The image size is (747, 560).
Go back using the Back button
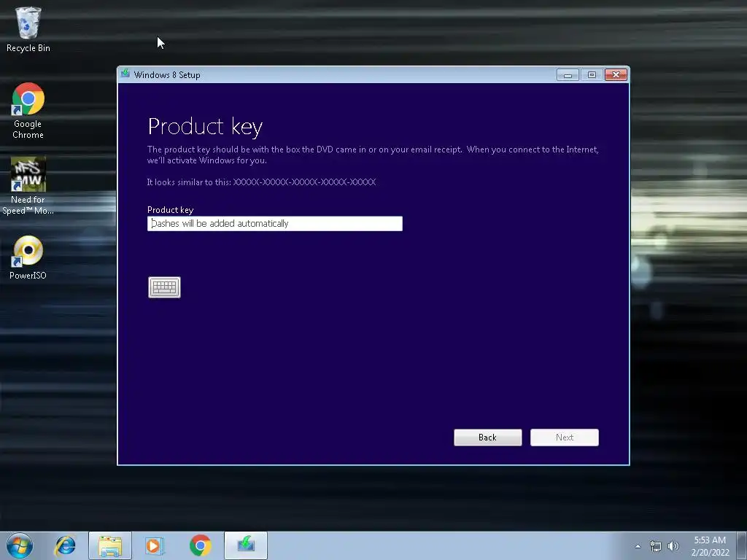pyautogui.click(x=488, y=437)
